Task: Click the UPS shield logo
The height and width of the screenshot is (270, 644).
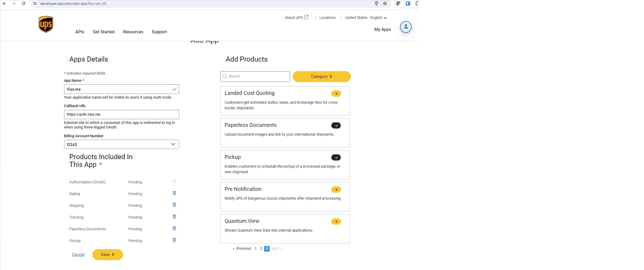Action: coord(46,24)
